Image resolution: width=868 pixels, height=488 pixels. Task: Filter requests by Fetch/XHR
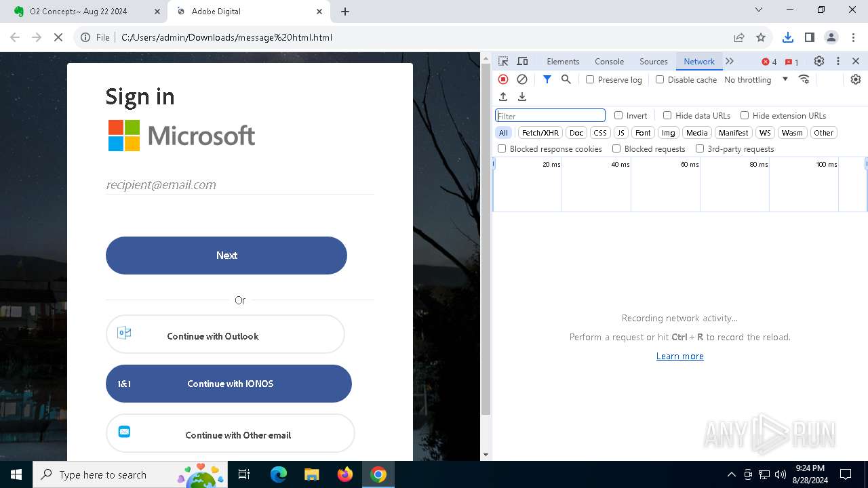(x=540, y=133)
